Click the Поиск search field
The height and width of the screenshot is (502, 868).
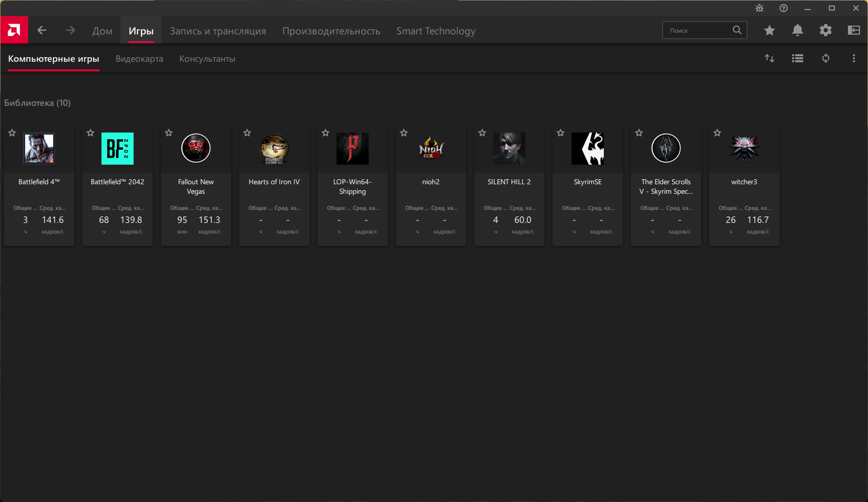[705, 30]
